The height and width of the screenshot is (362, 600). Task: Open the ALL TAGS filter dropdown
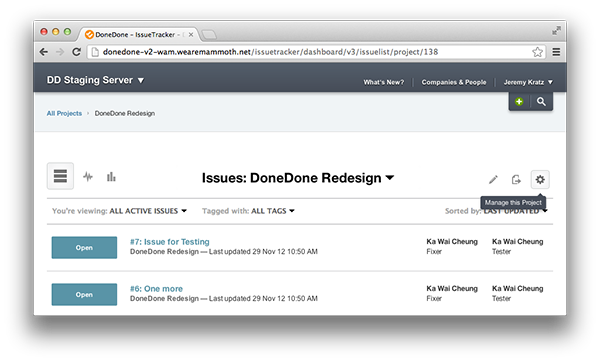tap(273, 211)
